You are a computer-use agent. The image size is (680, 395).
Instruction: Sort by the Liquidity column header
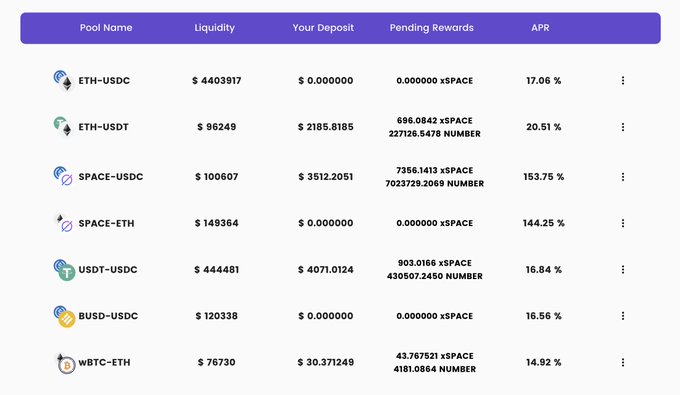(215, 28)
